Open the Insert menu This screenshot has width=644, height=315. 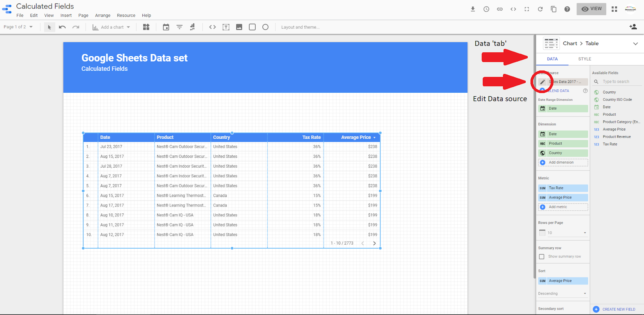(66, 15)
